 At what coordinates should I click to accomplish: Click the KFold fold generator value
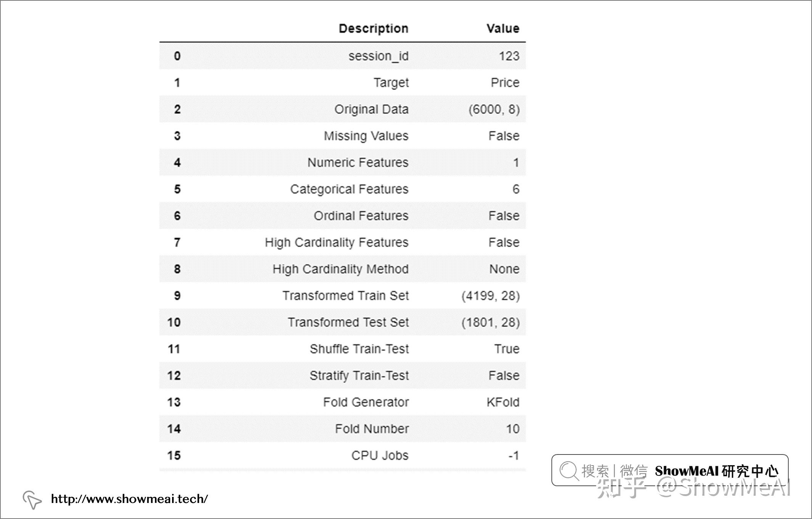(503, 402)
